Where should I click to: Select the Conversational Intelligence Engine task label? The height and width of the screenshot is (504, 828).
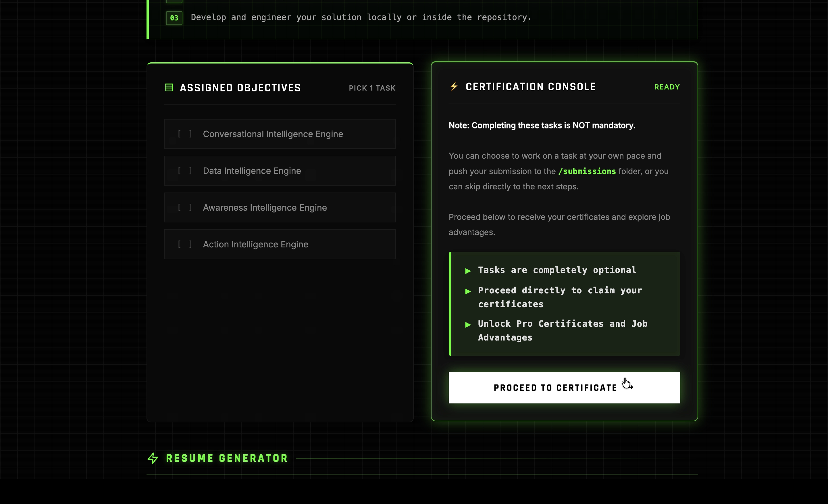click(273, 134)
